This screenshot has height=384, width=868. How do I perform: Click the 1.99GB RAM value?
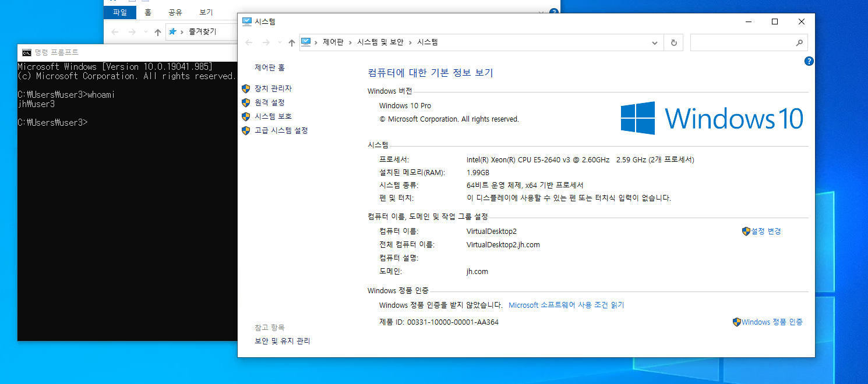pyautogui.click(x=478, y=172)
